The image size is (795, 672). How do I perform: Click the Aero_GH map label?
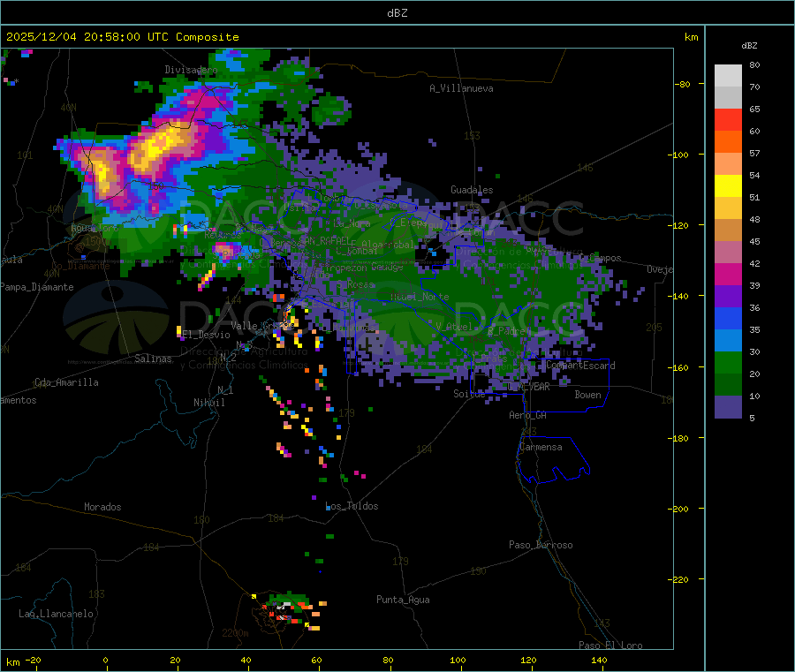[x=528, y=415]
